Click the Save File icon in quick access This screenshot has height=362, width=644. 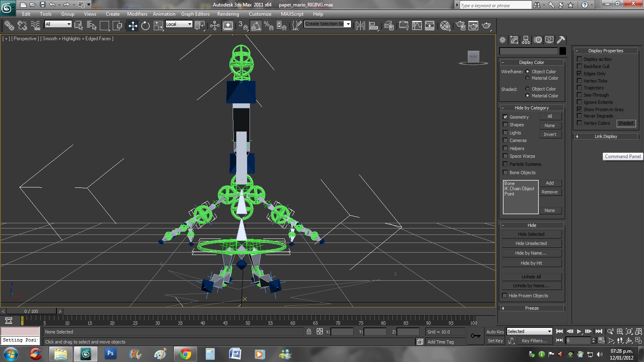pyautogui.click(x=42, y=5)
